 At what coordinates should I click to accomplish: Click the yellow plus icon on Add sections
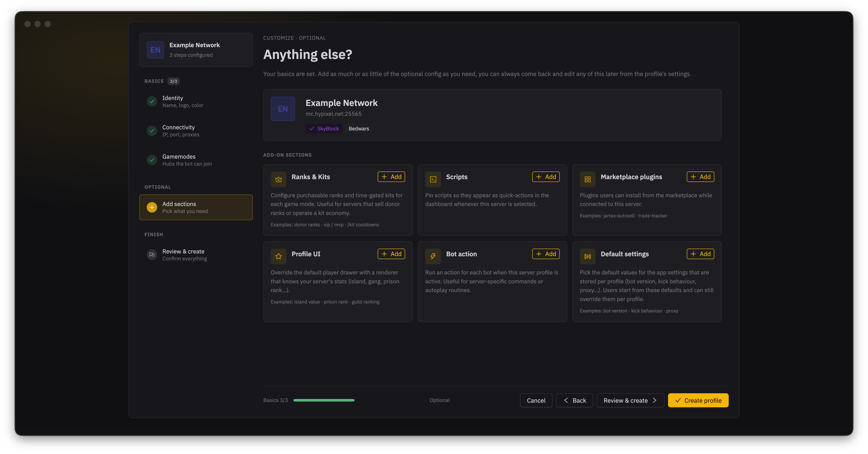coord(152,207)
